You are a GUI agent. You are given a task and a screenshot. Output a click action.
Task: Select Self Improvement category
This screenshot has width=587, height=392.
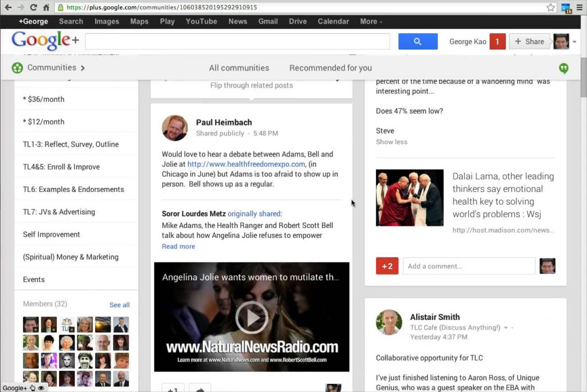tap(76, 234)
